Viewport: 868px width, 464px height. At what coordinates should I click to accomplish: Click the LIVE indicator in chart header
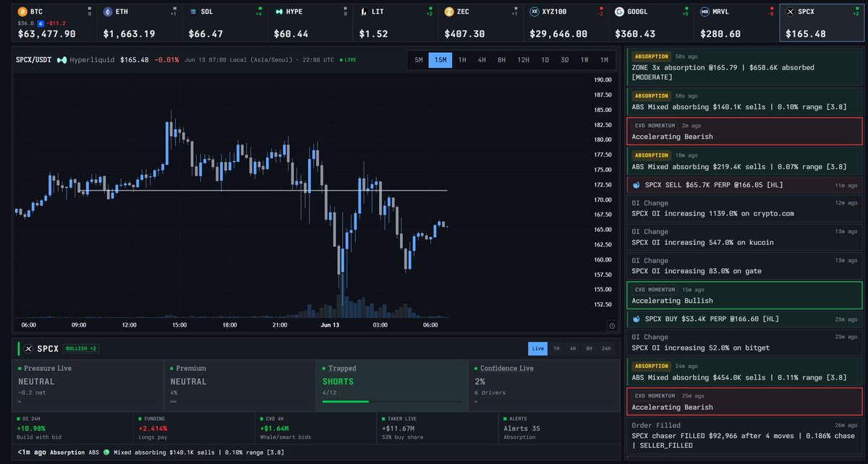pos(346,60)
